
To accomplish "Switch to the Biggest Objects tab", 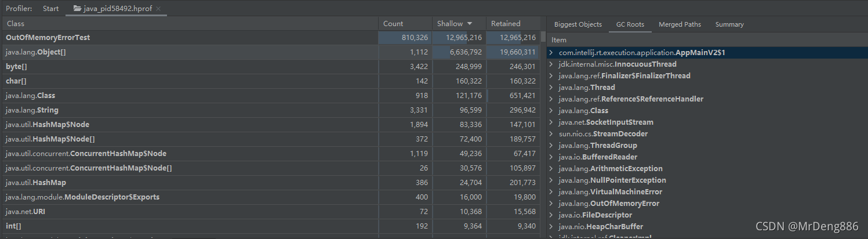I will click(578, 24).
